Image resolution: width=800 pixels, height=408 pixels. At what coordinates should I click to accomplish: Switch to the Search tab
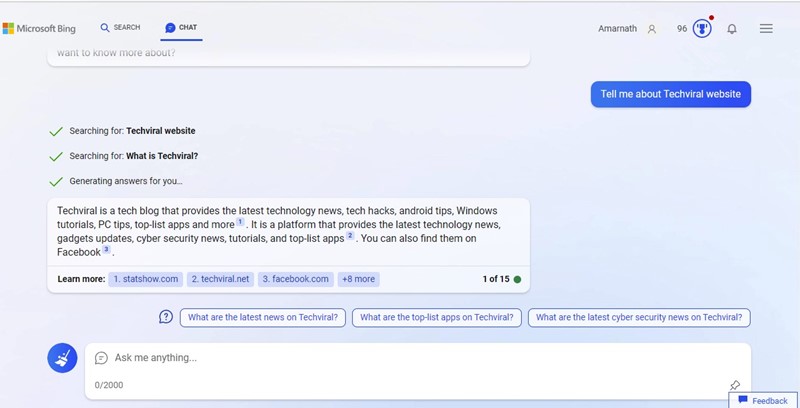120,28
